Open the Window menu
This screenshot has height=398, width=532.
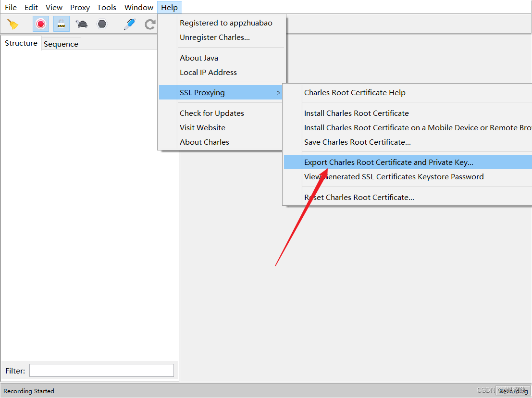tap(139, 8)
